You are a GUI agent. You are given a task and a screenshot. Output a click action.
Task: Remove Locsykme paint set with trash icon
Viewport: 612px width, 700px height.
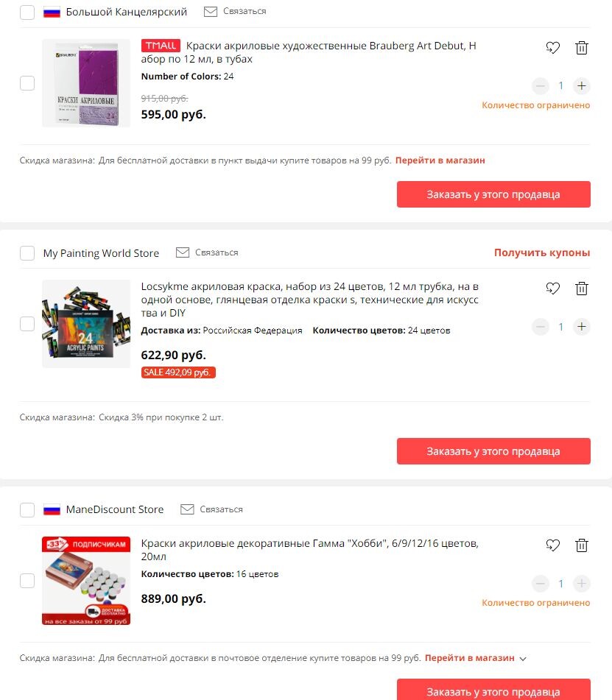coord(581,289)
